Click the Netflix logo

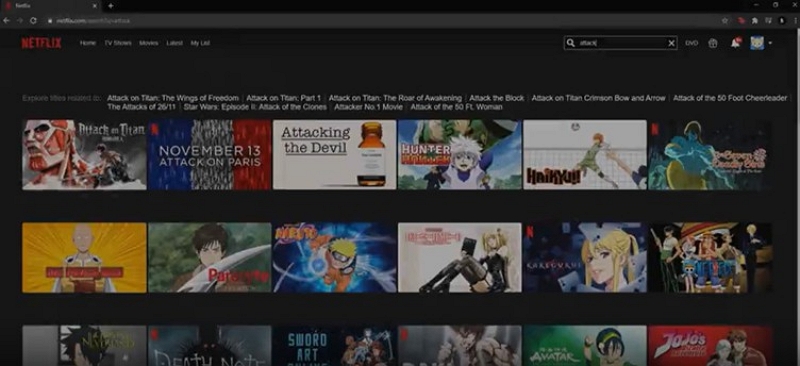41,43
